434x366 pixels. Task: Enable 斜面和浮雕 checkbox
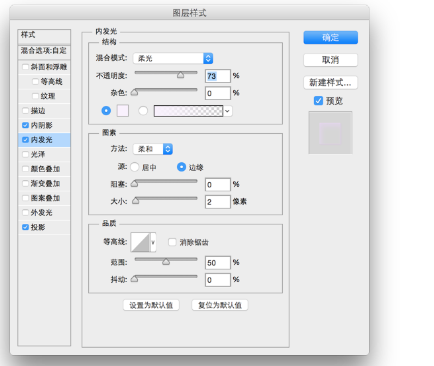click(25, 67)
